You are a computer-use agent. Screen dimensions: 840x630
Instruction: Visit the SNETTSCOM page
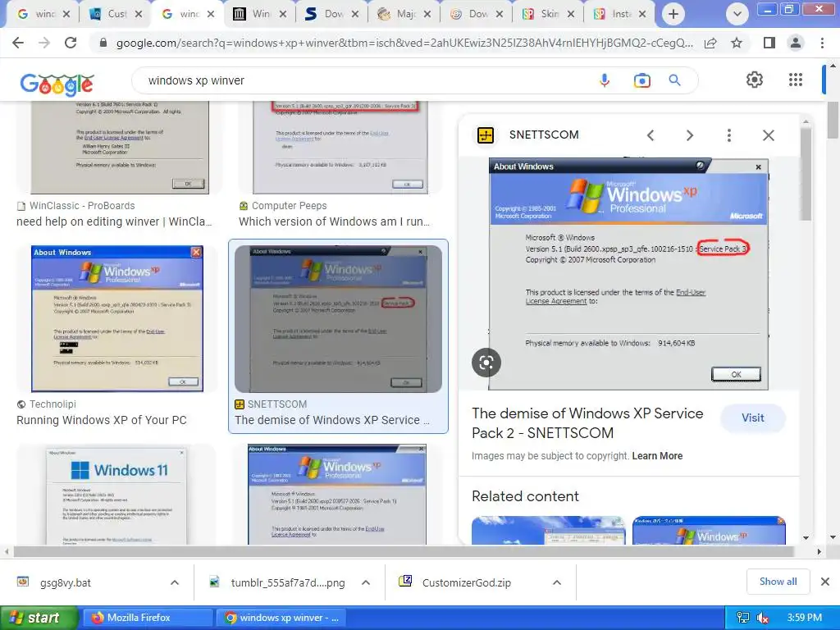click(753, 418)
